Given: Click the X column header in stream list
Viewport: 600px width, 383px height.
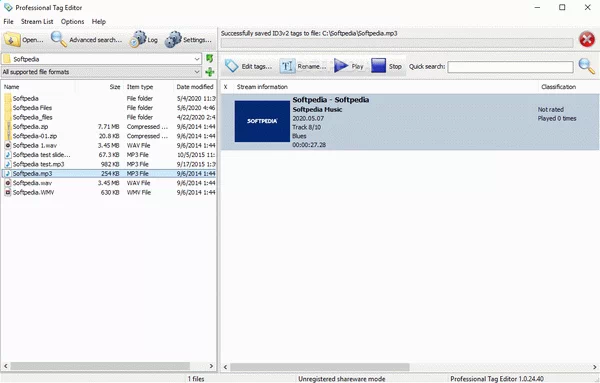Looking at the screenshot, I should pyautogui.click(x=226, y=87).
